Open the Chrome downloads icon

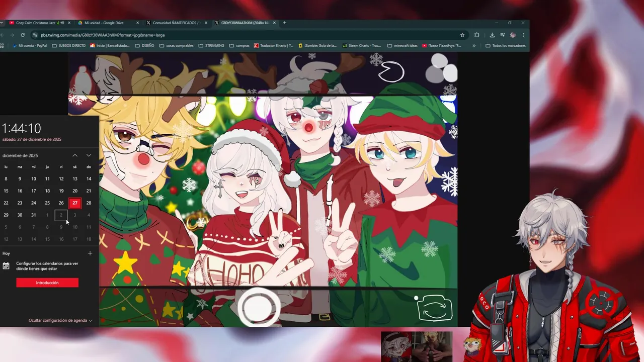(x=492, y=35)
